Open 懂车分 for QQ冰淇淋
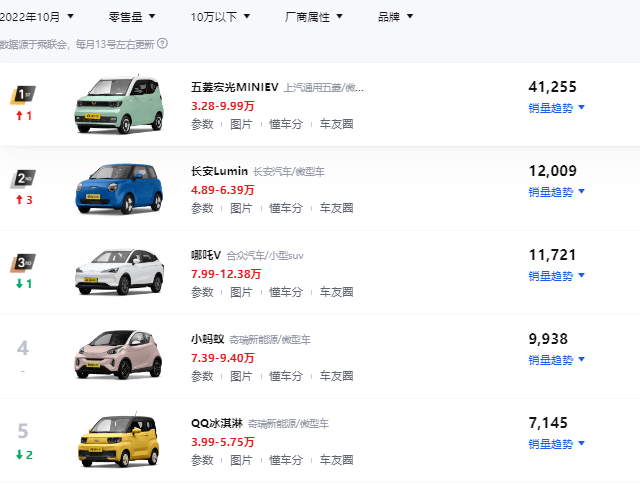Image resolution: width=640 pixels, height=491 pixels. click(286, 460)
